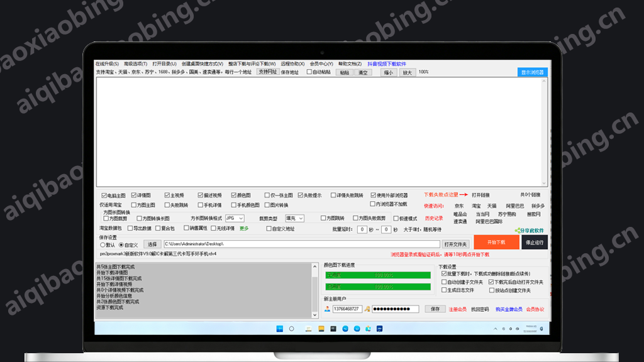Click the 缩小 zoom-out button

click(x=389, y=73)
